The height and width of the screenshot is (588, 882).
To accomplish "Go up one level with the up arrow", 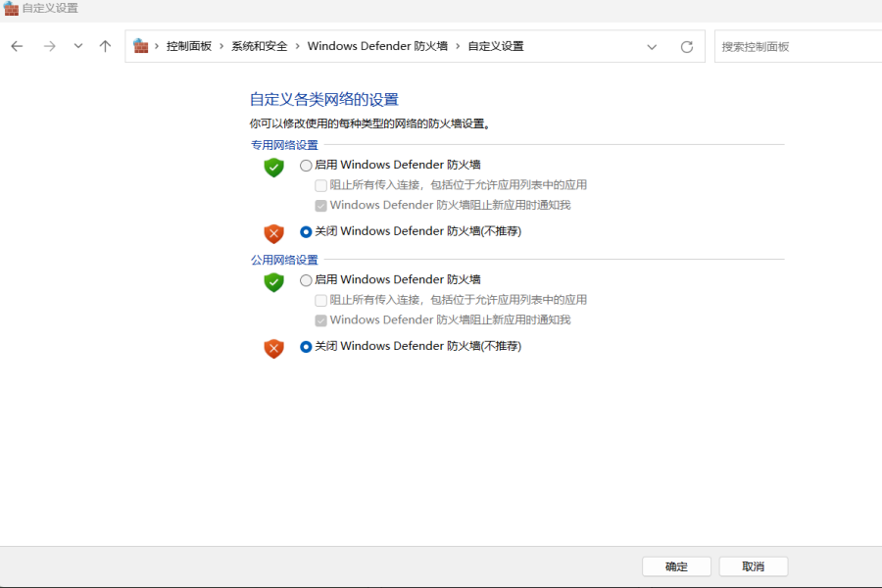I will 105,46.
